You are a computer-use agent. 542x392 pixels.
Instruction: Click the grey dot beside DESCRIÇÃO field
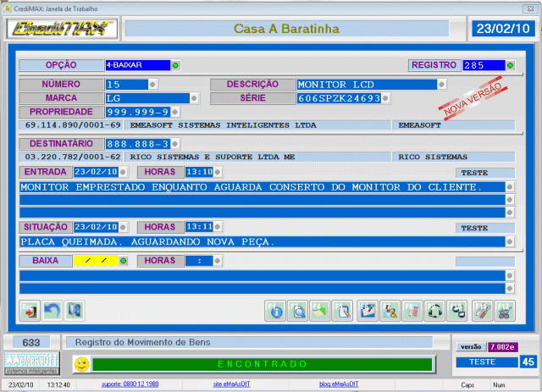coord(442,84)
